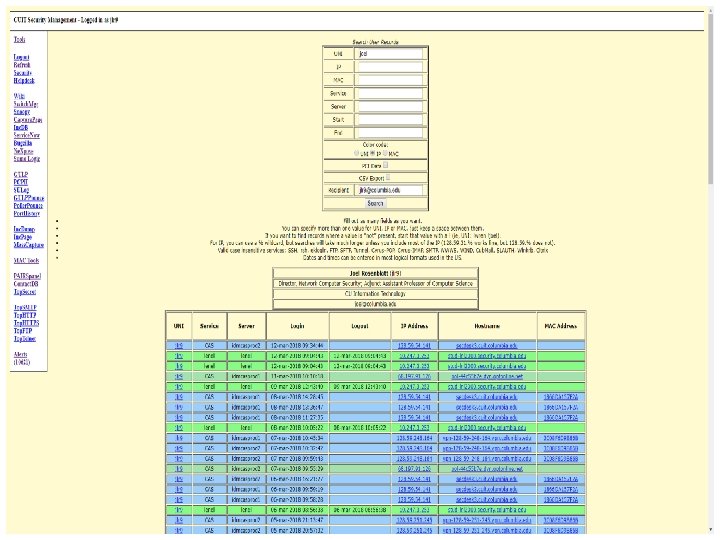Focus the IP search input field

[390, 67]
